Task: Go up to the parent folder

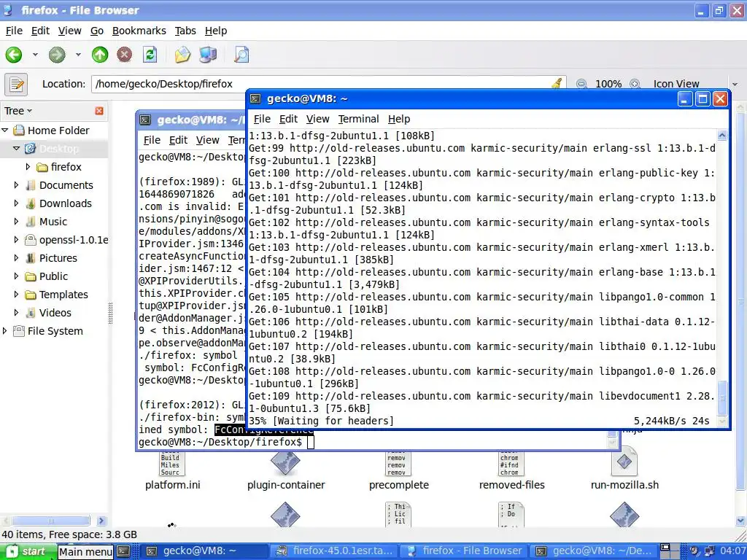Action: pos(100,55)
